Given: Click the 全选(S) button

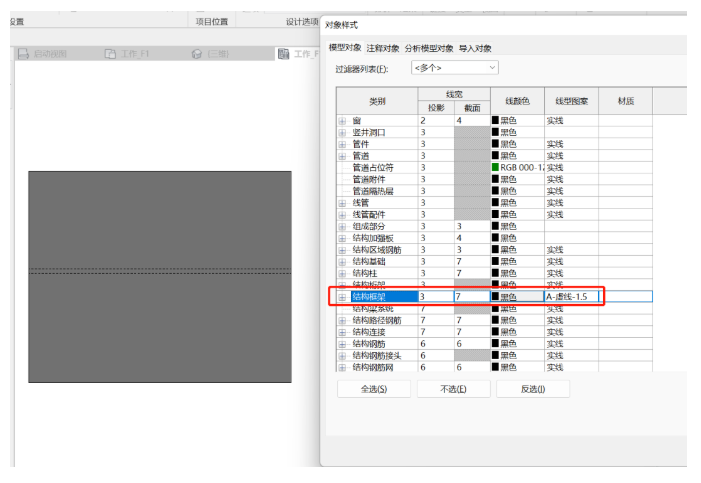Looking at the screenshot, I should tap(374, 389).
